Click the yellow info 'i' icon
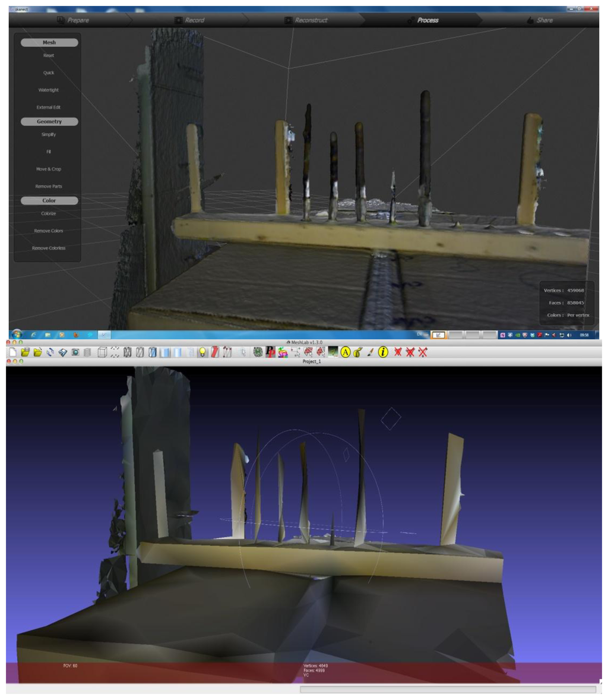The image size is (608, 700). (x=383, y=352)
